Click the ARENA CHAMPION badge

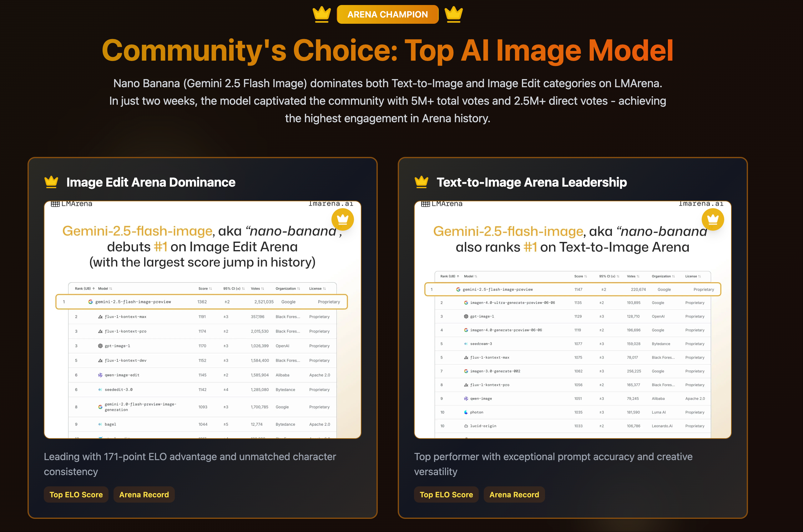(x=387, y=15)
